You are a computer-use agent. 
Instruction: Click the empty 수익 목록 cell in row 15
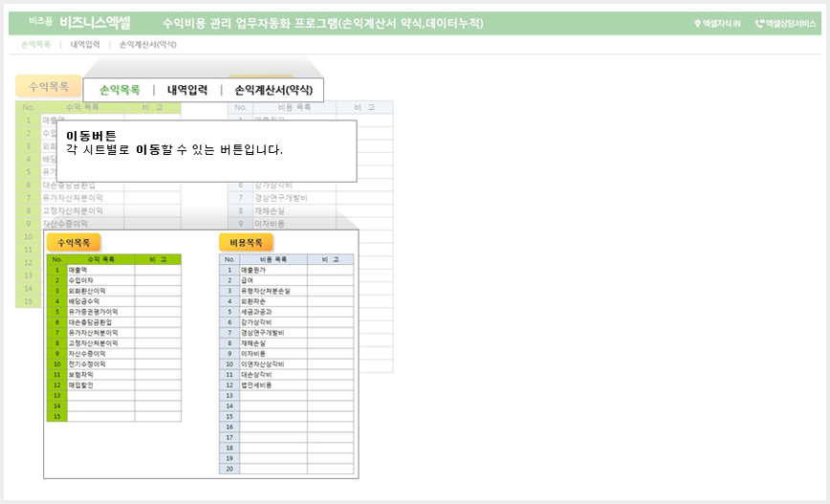tap(100, 417)
